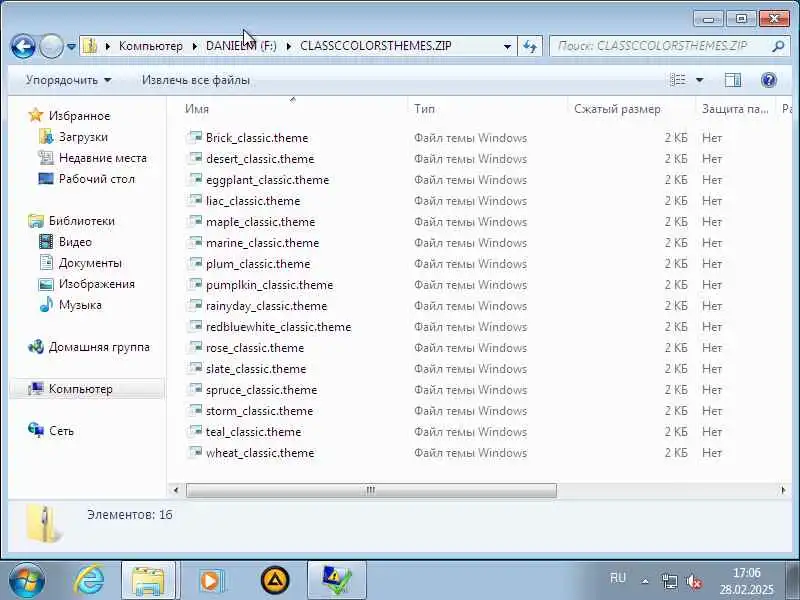Click the right arrow of horizontal scrollbar
This screenshot has height=600, width=800.
click(783, 490)
